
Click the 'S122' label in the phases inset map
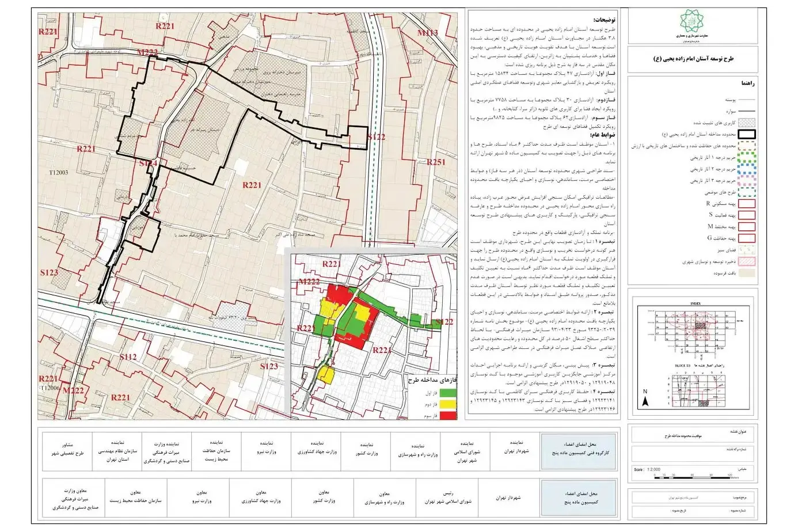point(444,322)
